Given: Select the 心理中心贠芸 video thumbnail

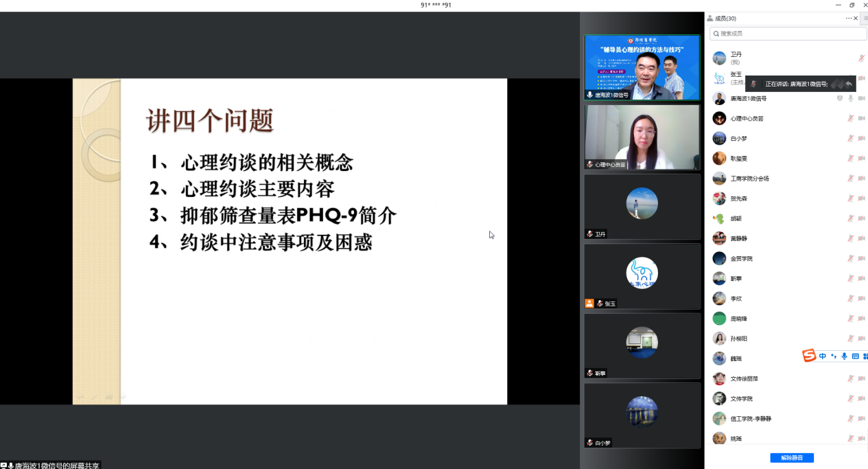Looking at the screenshot, I should [x=642, y=137].
